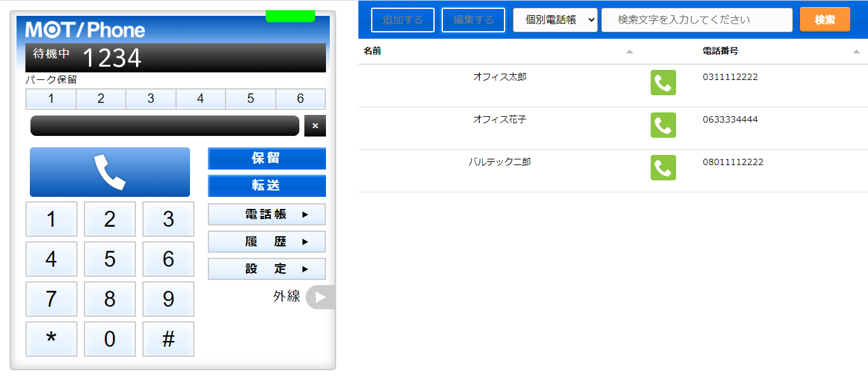868x381 pixels.
Task: Open the 設定 menu
Action: [266, 269]
